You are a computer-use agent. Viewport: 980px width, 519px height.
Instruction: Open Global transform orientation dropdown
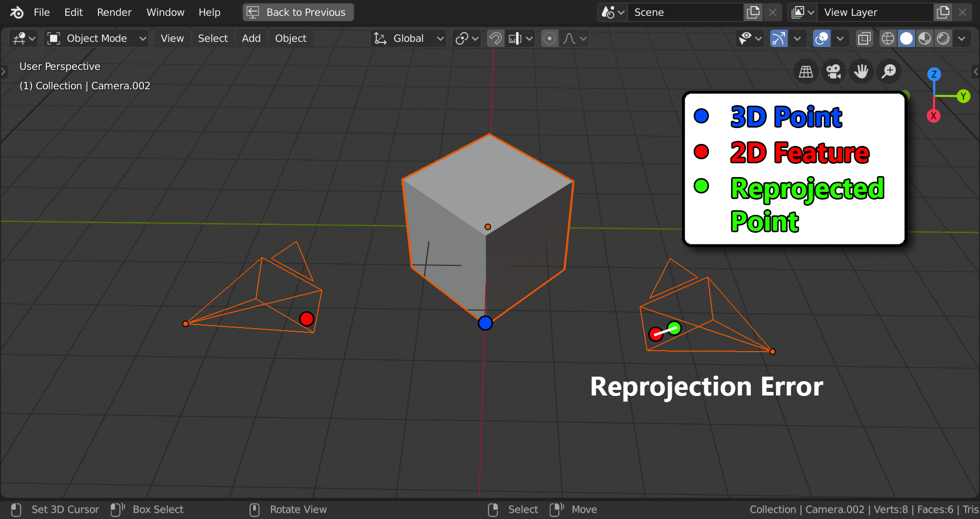(x=408, y=38)
